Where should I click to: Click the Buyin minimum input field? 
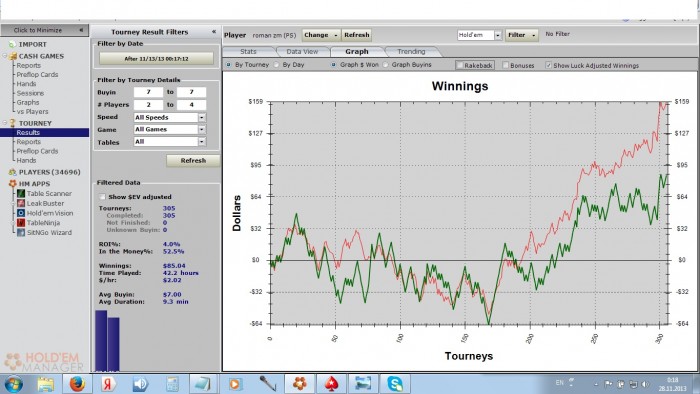tap(148, 92)
